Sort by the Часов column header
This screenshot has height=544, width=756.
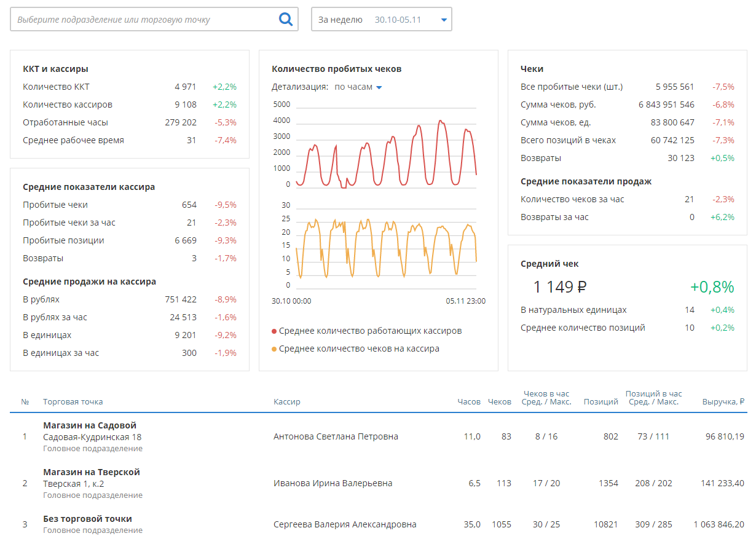click(x=469, y=402)
